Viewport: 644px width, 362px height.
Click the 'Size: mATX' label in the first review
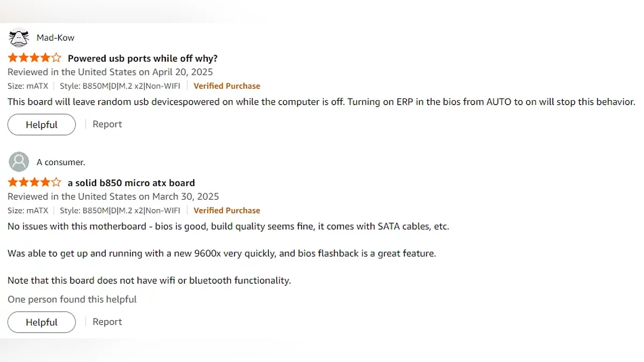coord(28,86)
